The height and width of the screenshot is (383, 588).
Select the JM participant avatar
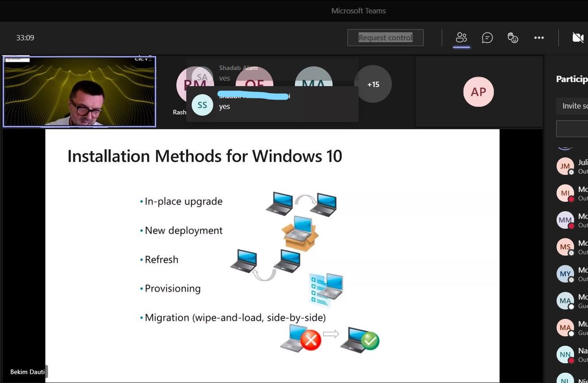tap(565, 166)
